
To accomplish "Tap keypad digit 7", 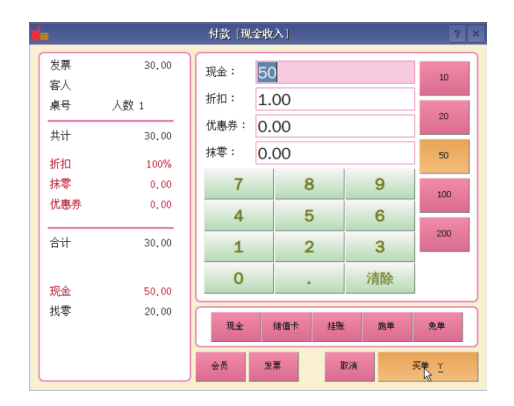I will (239, 184).
